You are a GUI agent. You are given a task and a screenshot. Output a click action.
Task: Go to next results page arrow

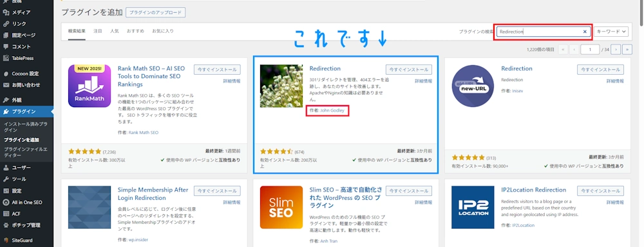point(616,49)
